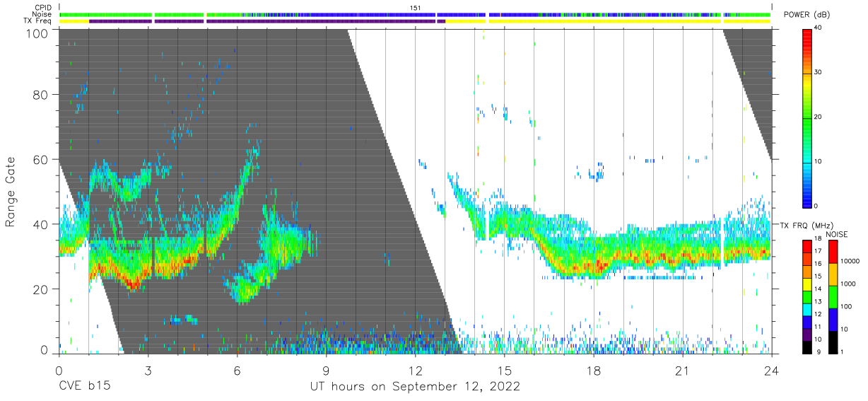Click the UT hours on September 12, 2022 label
Image resolution: width=868 pixels, height=401 pixels.
415,387
